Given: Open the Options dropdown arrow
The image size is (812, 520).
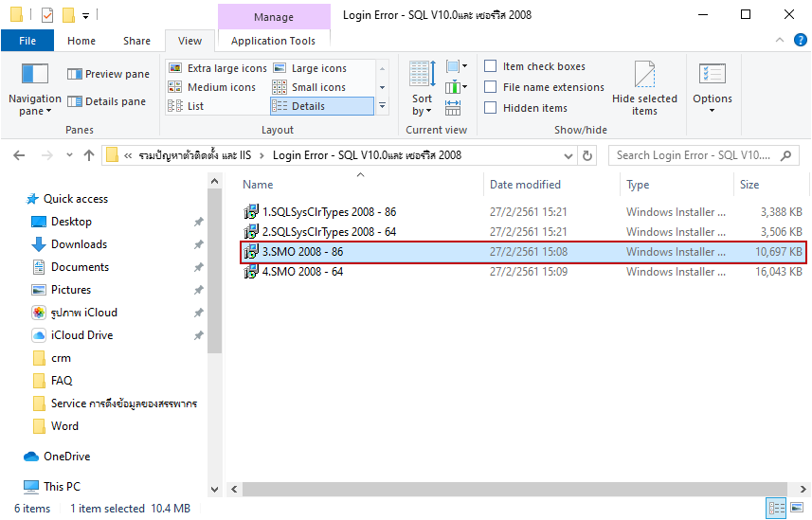Looking at the screenshot, I should (x=713, y=110).
